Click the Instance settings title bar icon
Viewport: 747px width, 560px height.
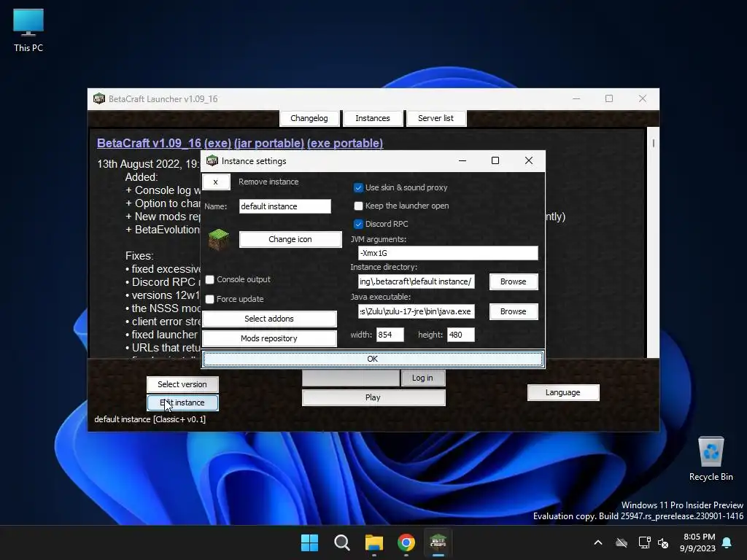[x=212, y=161]
